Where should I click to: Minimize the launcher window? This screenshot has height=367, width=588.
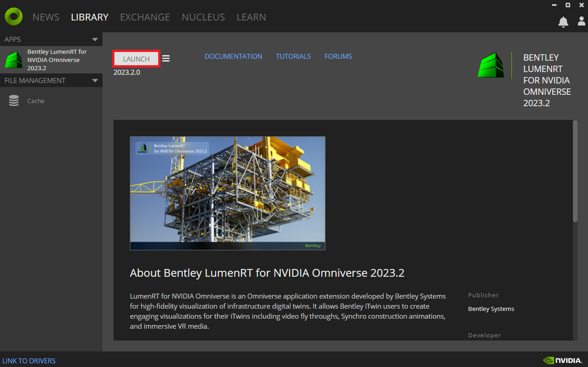coord(554,5)
